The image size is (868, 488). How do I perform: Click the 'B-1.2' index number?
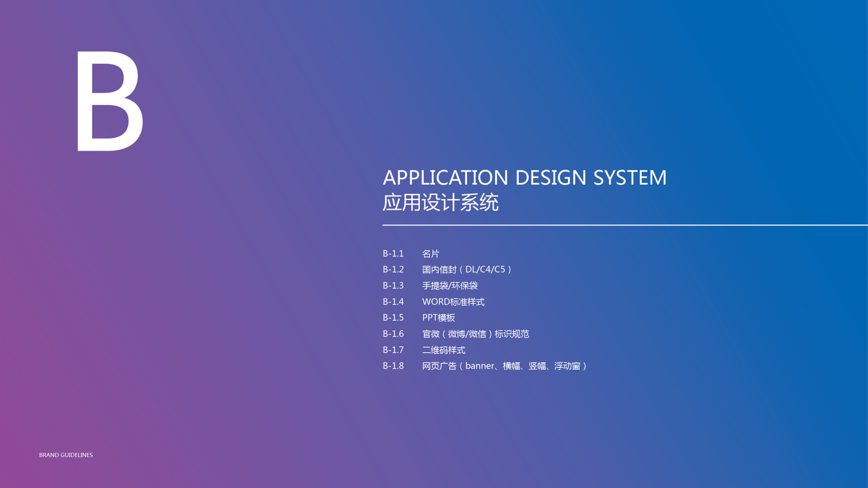(x=393, y=269)
